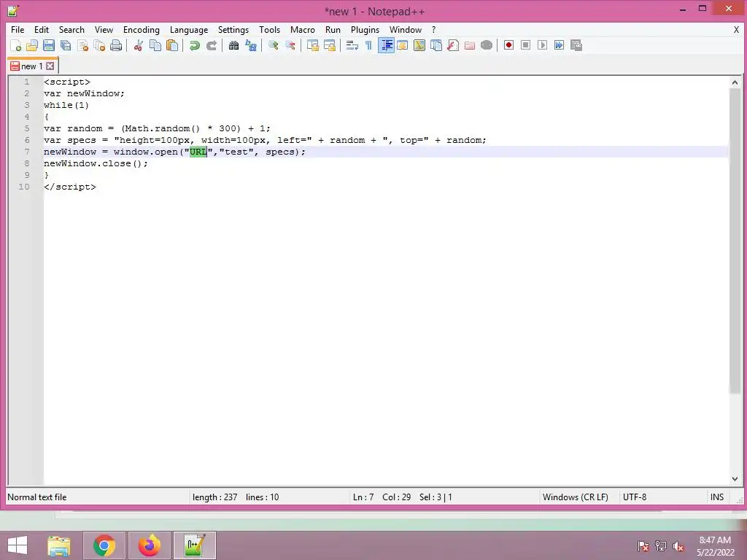Screen dimensions: 747x560
Task: Toggle the highlighted Show Indent Guide icon
Action: click(x=387, y=45)
